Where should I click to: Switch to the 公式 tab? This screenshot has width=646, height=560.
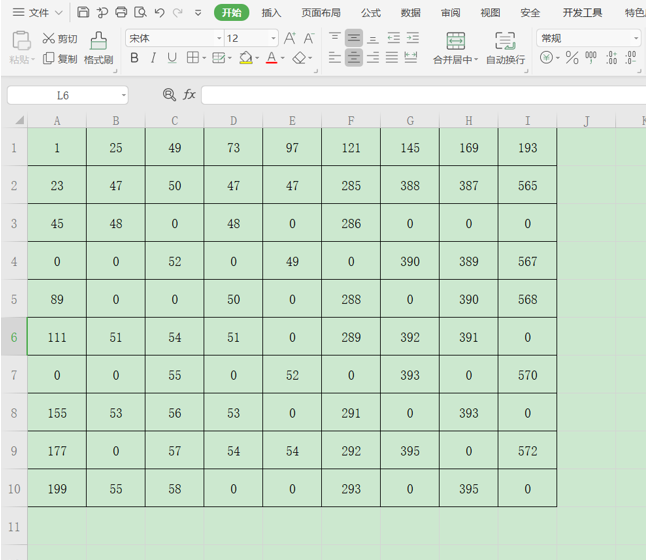[x=371, y=13]
